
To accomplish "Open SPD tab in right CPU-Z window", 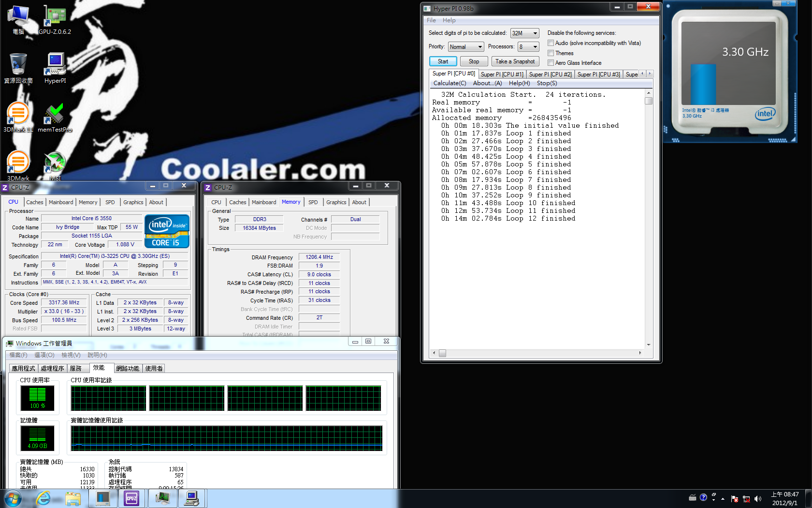I will (313, 202).
